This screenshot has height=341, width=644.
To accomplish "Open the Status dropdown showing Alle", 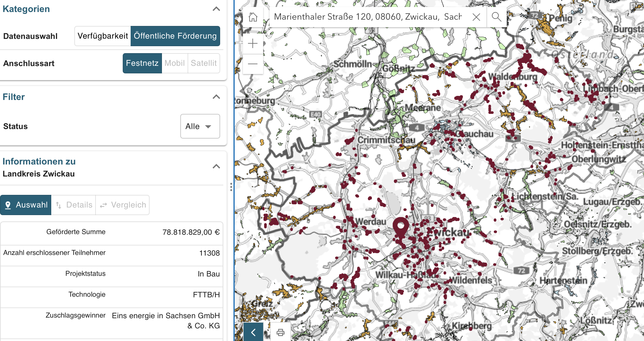I will tap(200, 126).
